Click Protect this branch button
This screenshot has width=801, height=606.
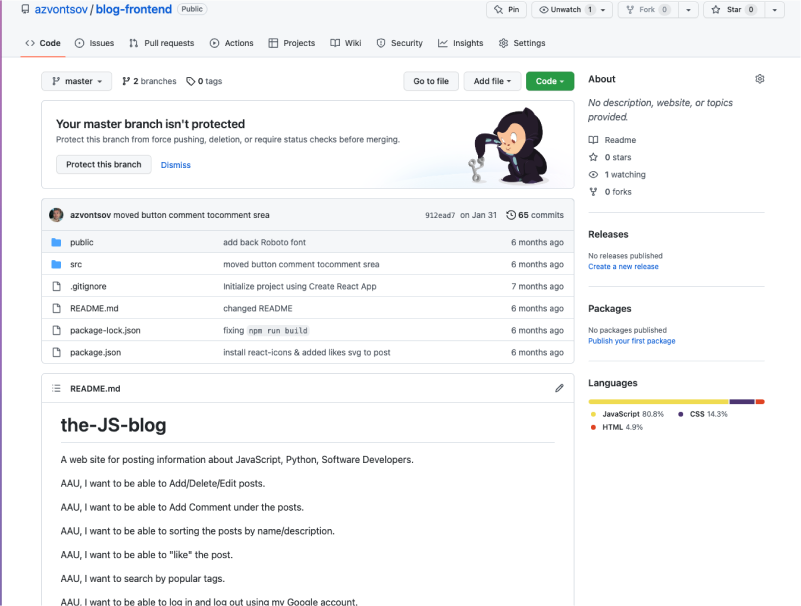tap(104, 164)
